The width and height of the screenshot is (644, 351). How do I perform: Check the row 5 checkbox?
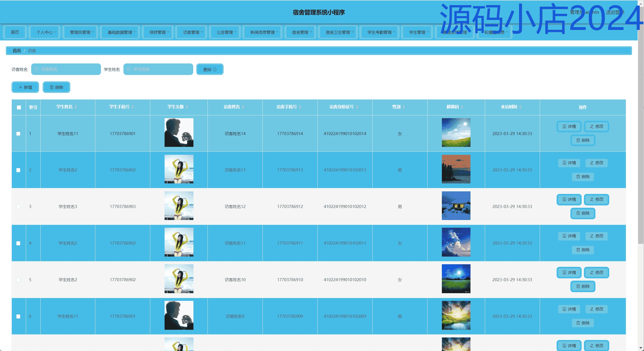tap(18, 280)
